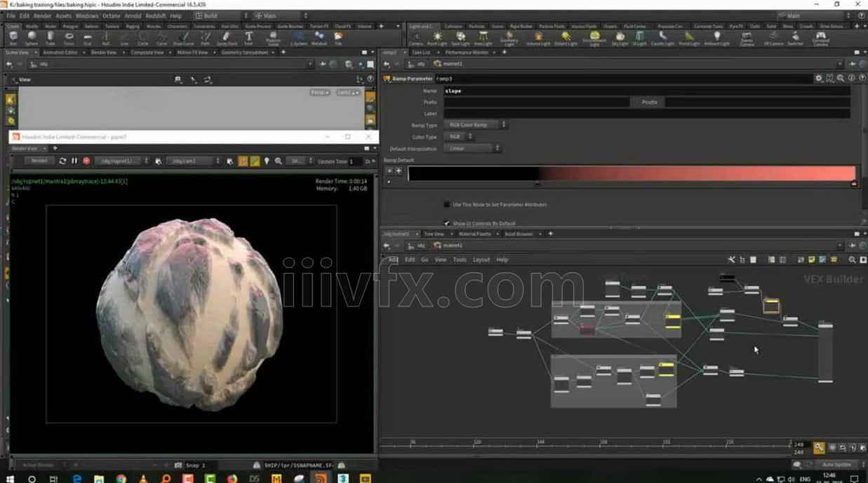Select the Grid shelf tool
The width and height of the screenshot is (868, 483).
[x=88, y=37]
